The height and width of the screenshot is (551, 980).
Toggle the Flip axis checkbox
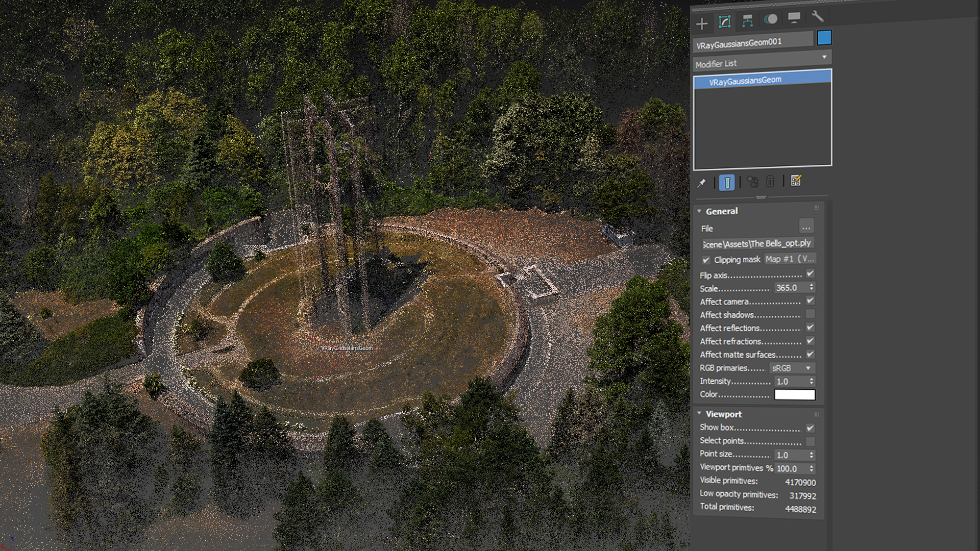pyautogui.click(x=810, y=274)
